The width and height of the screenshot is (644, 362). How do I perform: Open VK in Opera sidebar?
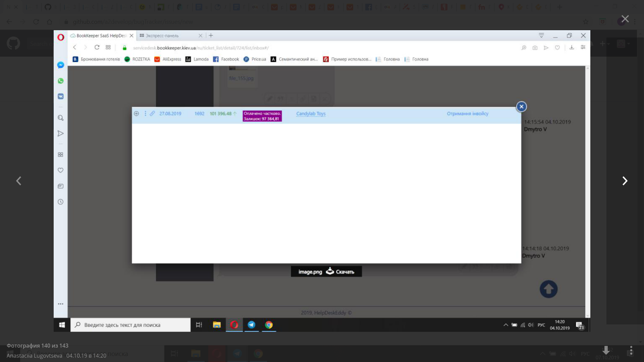pyautogui.click(x=60, y=97)
